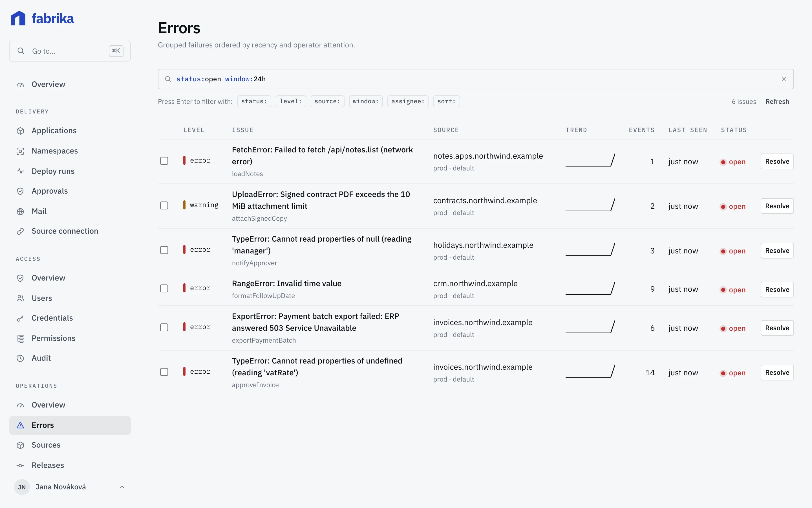Click the fabrika logo icon
This screenshot has height=508, width=812.
point(18,18)
